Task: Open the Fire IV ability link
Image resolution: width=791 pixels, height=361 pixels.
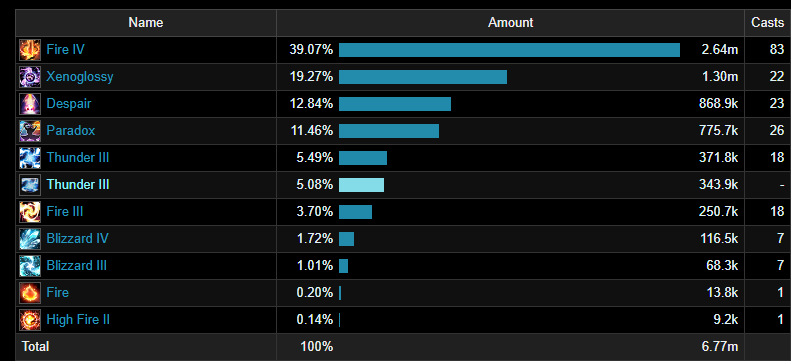Action: (x=66, y=50)
